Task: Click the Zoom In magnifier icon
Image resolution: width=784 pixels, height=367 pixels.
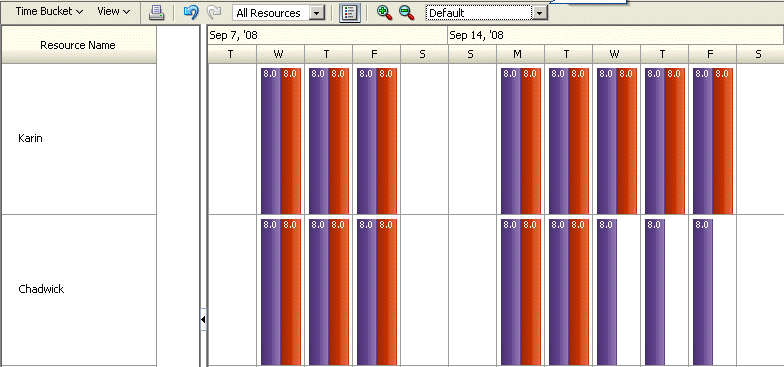Action: 384,13
